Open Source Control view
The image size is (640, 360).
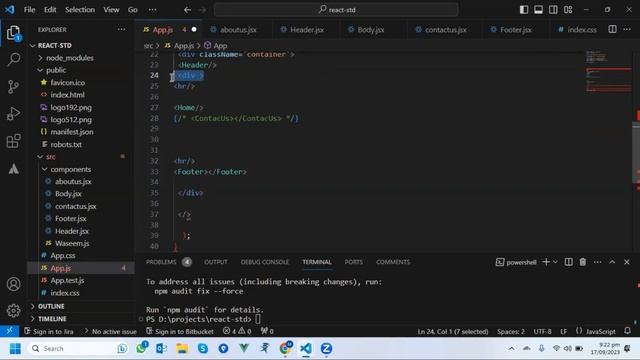[13, 87]
